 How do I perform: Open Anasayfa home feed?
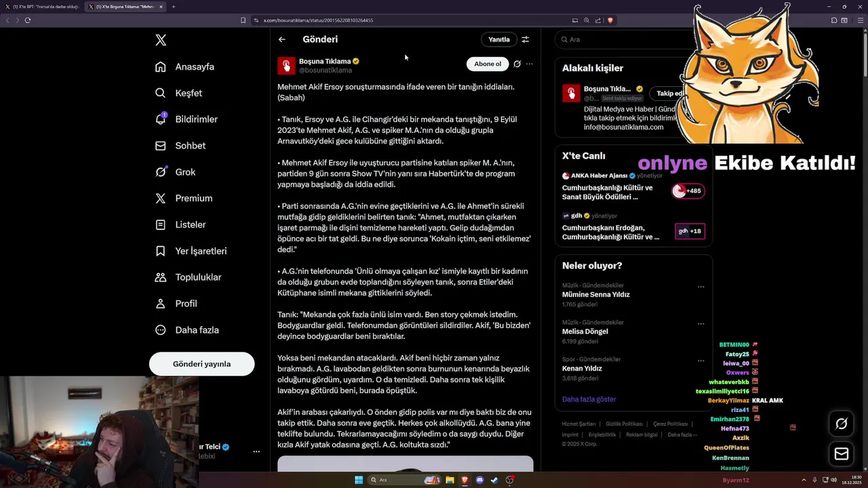[x=184, y=66]
